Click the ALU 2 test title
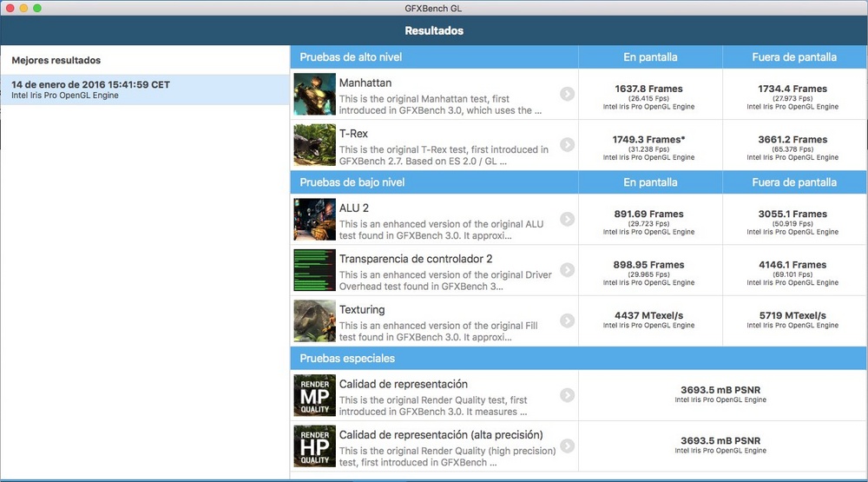Screen dimensions: 868x482 pos(354,208)
